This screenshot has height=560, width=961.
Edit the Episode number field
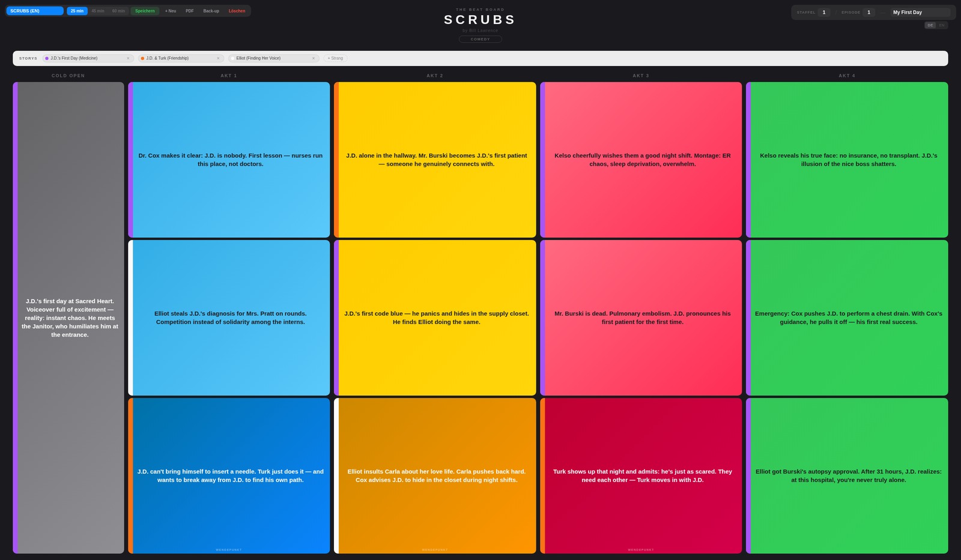point(869,12)
